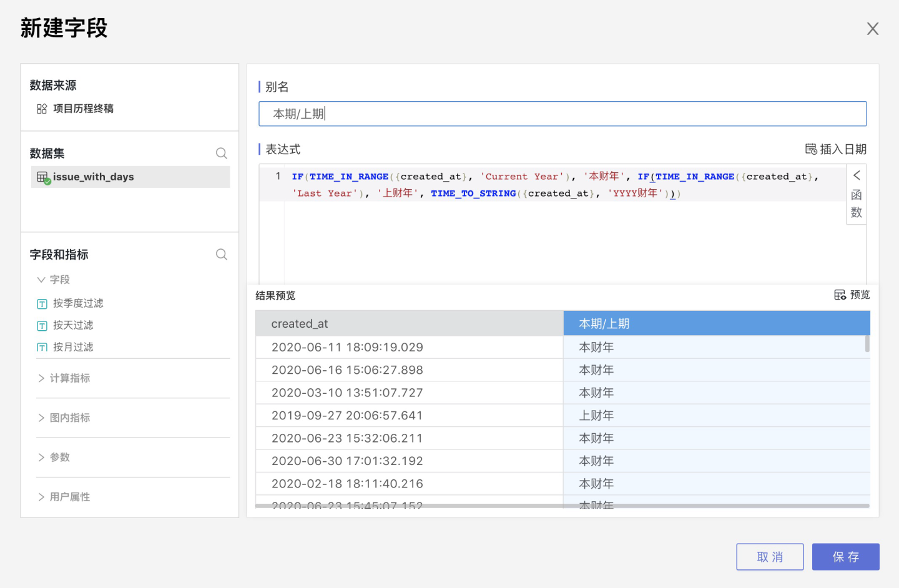Click the 项目历程终稿 data source icon
The width and height of the screenshot is (899, 588).
pyautogui.click(x=42, y=109)
